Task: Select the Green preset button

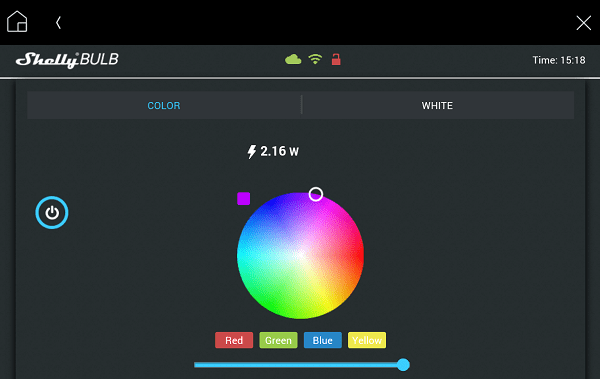Action: (x=278, y=340)
